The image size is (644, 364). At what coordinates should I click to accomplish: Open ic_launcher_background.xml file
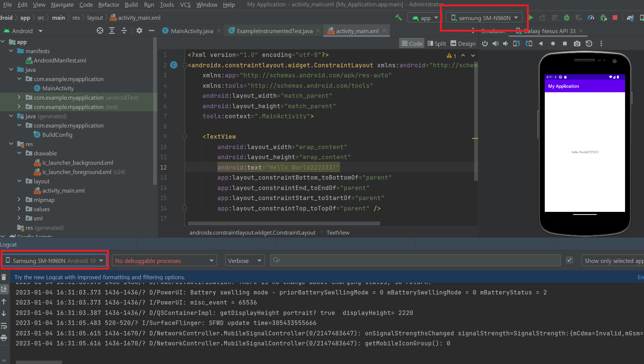78,162
